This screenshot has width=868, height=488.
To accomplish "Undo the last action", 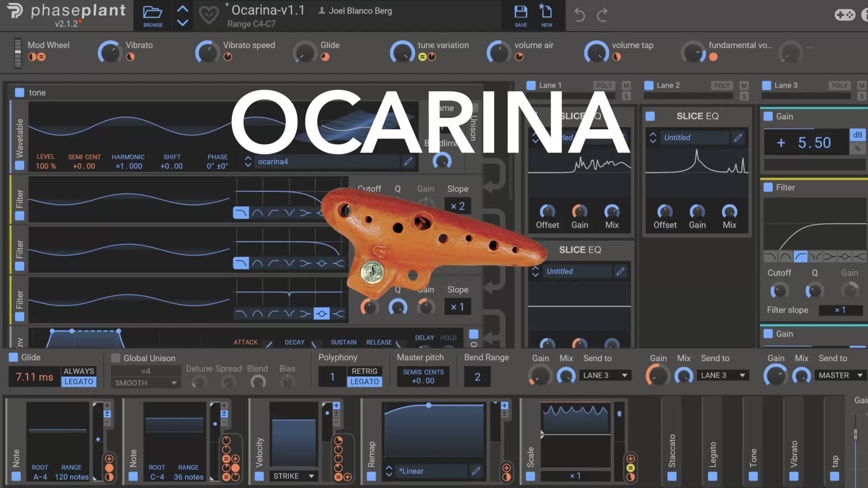I will tap(580, 15).
